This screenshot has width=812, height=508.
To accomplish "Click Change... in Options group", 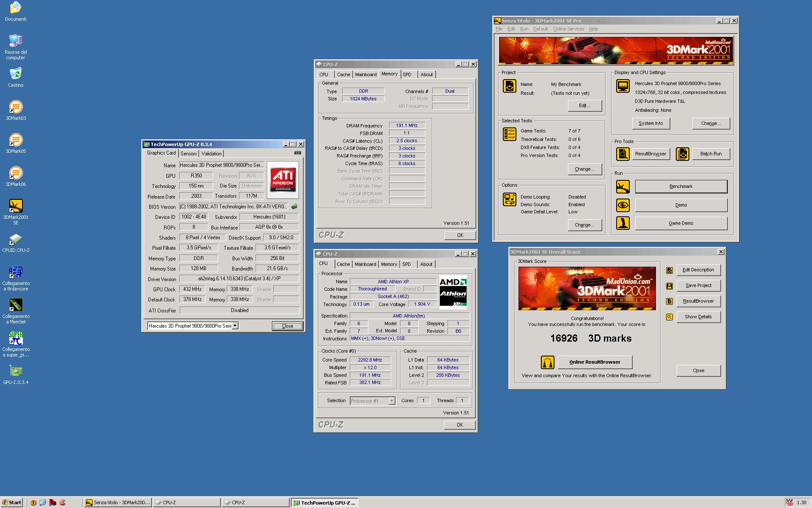I will pos(584,225).
